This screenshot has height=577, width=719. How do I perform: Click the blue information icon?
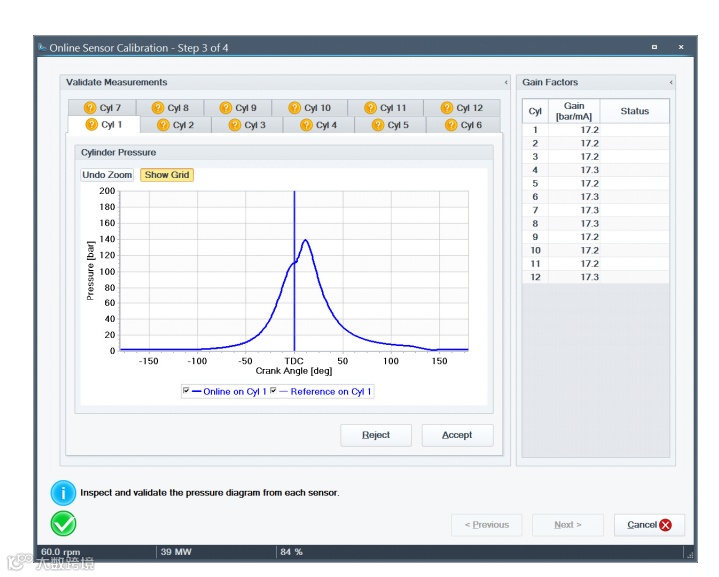tap(63, 493)
